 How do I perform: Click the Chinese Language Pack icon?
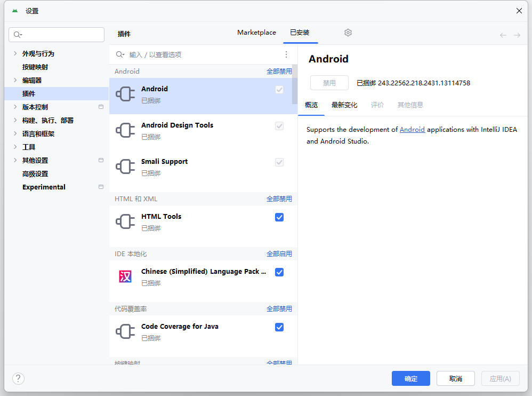tap(125, 276)
